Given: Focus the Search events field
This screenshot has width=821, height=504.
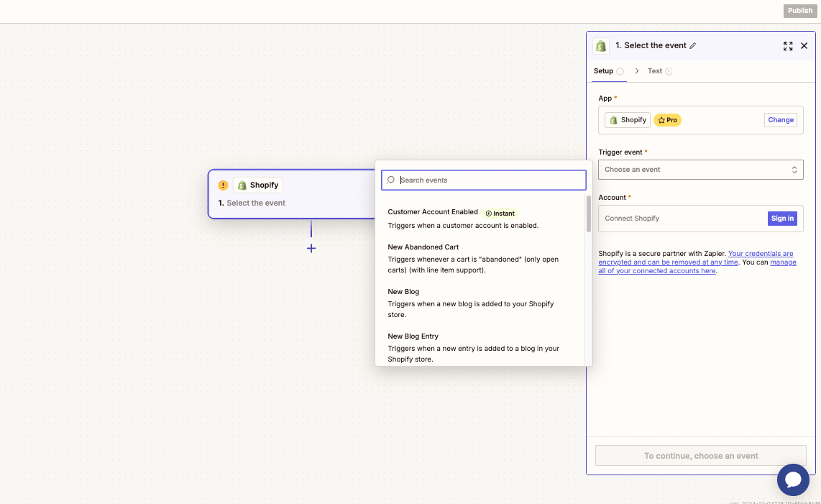Looking at the screenshot, I should pos(483,180).
